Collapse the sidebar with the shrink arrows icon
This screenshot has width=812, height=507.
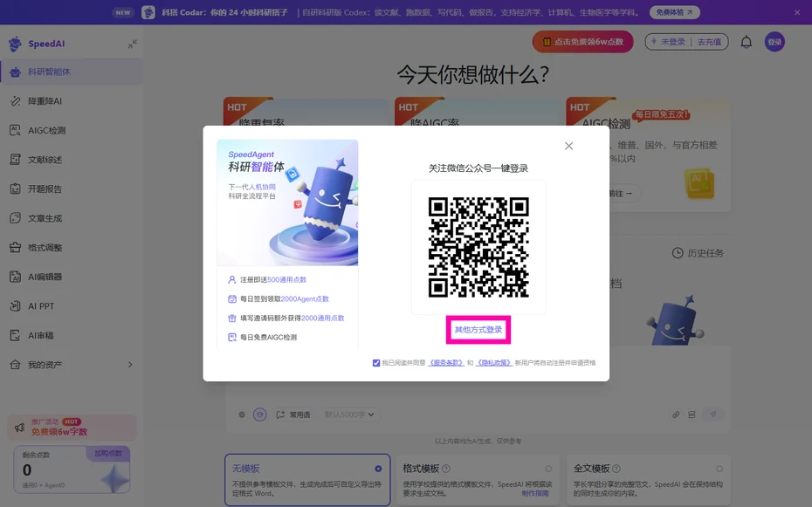[132, 44]
